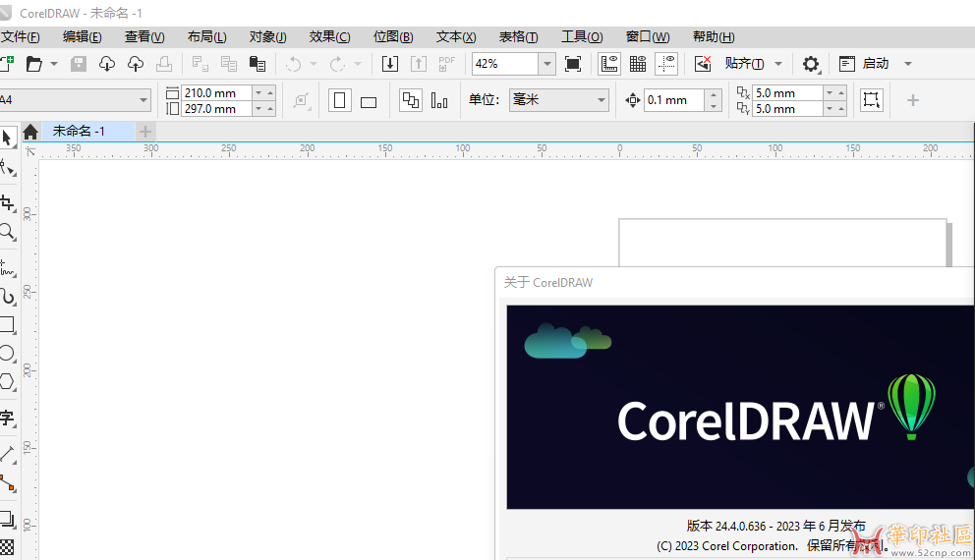
Task: Select the Crop tool
Action: tap(7, 203)
